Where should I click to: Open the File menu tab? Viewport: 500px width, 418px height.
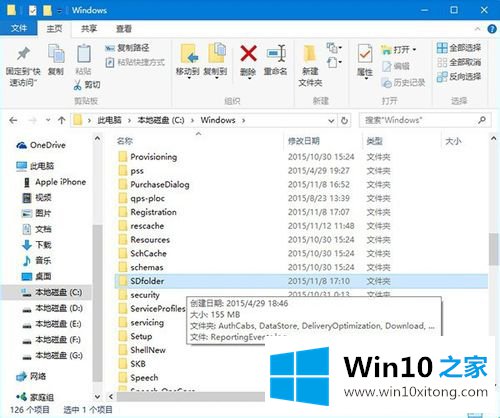pyautogui.click(x=19, y=28)
